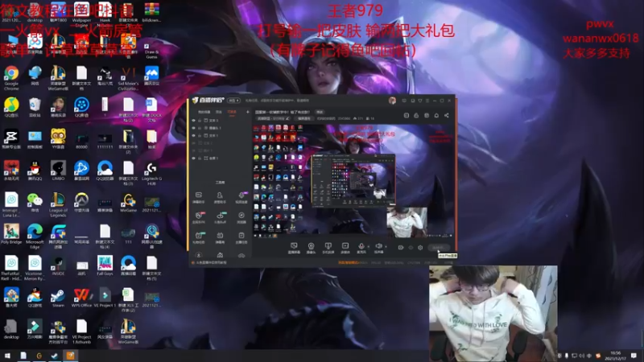Click the taskbar clock showing 16:56

pyautogui.click(x=616, y=356)
